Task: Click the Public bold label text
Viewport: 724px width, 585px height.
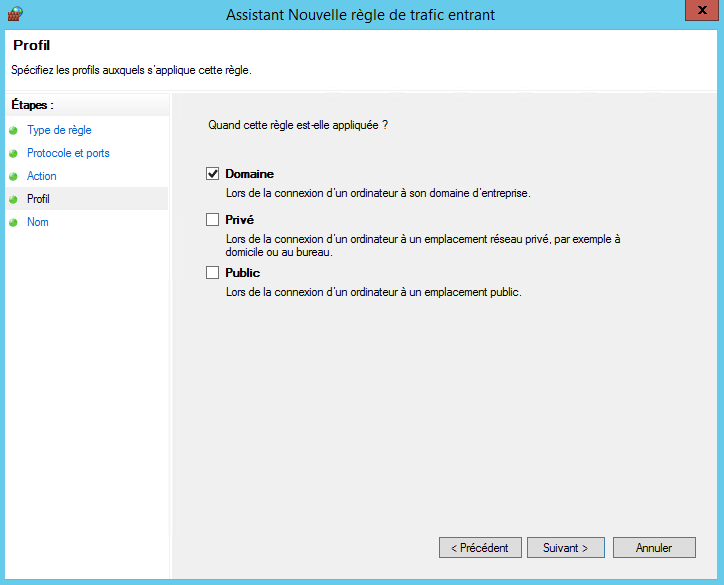Action: click(x=242, y=273)
